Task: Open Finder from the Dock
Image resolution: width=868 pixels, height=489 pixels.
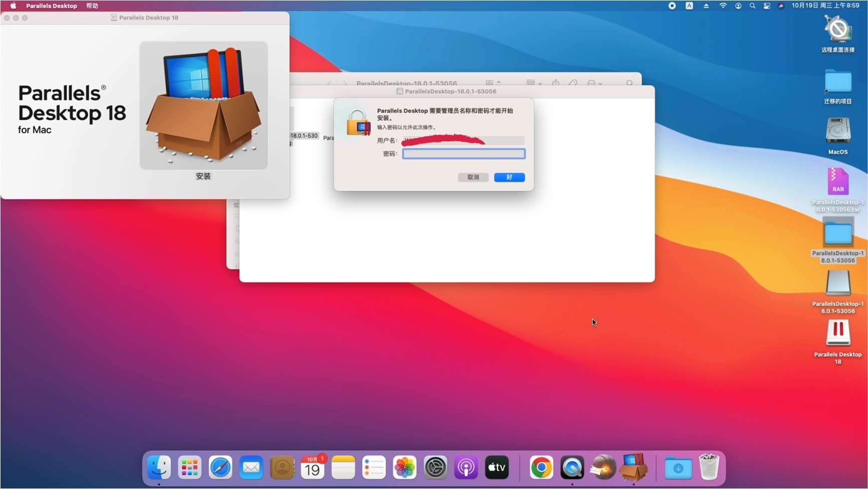Action: [159, 468]
